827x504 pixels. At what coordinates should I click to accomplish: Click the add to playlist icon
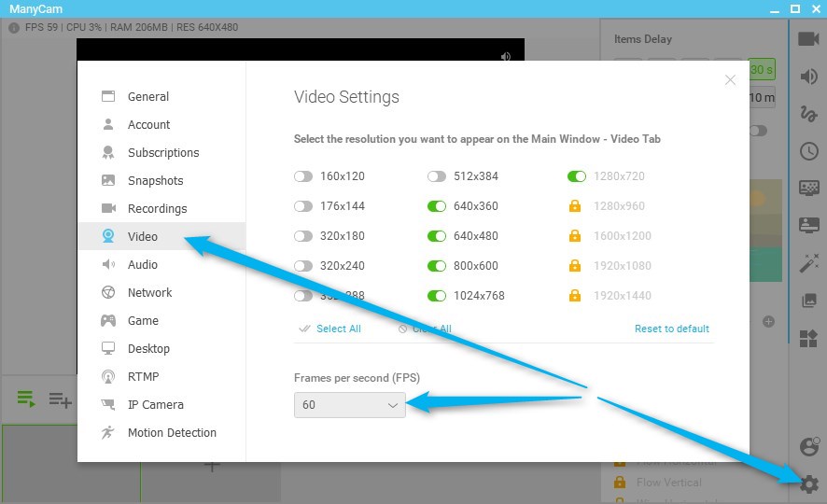click(61, 399)
